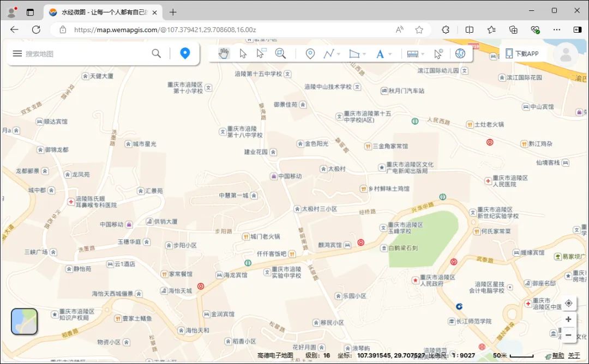
Task: Toggle the browser sidebar
Action: point(578,29)
